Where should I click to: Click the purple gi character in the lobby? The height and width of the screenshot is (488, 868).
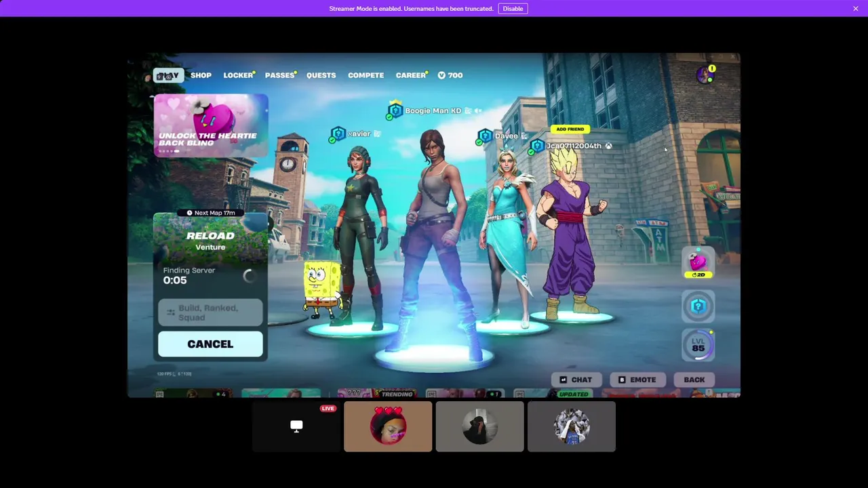pos(571,234)
